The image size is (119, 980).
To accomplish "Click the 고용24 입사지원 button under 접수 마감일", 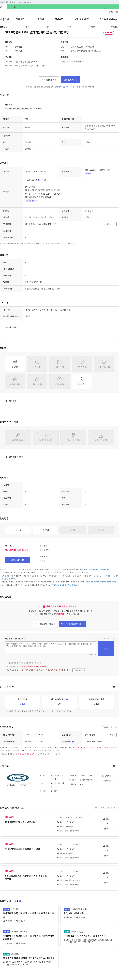I will coord(17,560).
